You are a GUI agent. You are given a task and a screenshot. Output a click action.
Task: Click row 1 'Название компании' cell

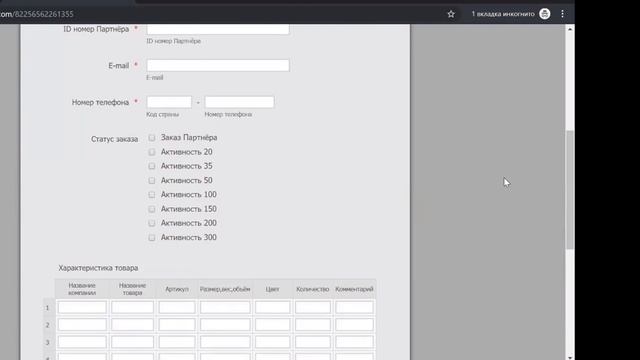coord(82,307)
